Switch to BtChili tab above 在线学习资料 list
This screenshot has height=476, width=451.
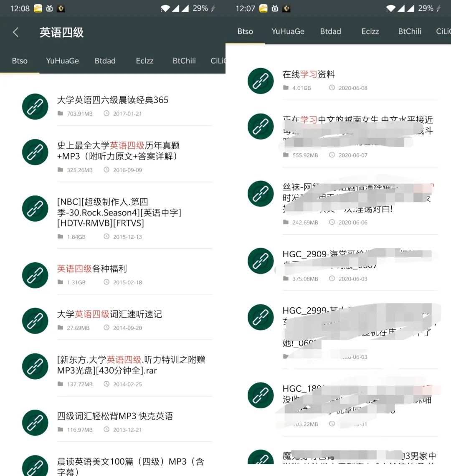[409, 31]
